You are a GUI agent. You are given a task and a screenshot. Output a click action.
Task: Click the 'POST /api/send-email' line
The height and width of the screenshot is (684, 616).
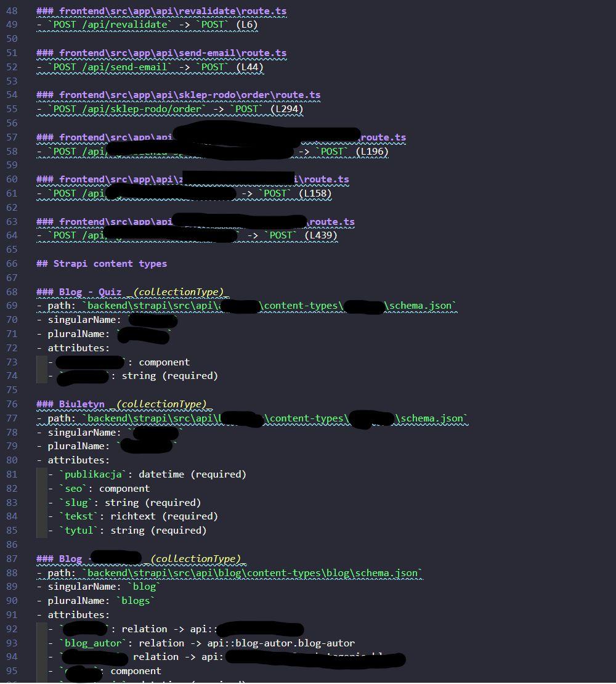150,67
